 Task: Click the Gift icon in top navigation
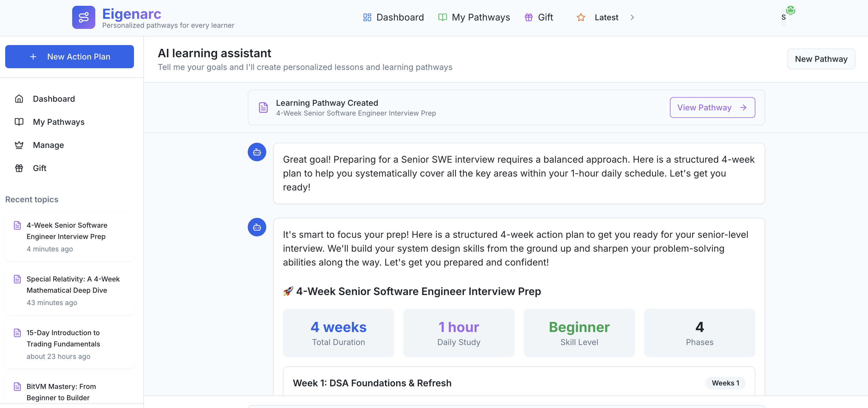528,17
